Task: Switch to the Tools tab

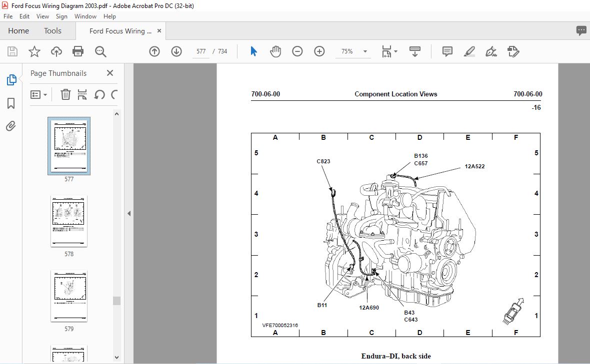Action: [x=52, y=31]
